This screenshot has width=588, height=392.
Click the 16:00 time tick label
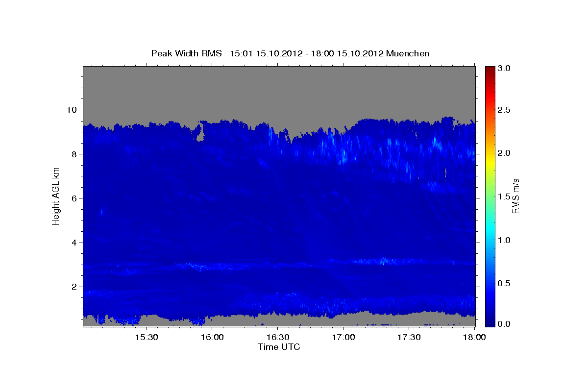[212, 338]
